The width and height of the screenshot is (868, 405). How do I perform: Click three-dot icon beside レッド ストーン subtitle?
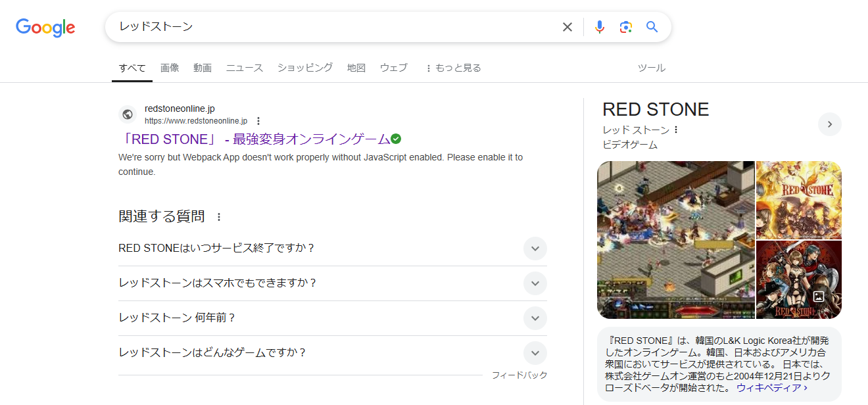point(675,130)
